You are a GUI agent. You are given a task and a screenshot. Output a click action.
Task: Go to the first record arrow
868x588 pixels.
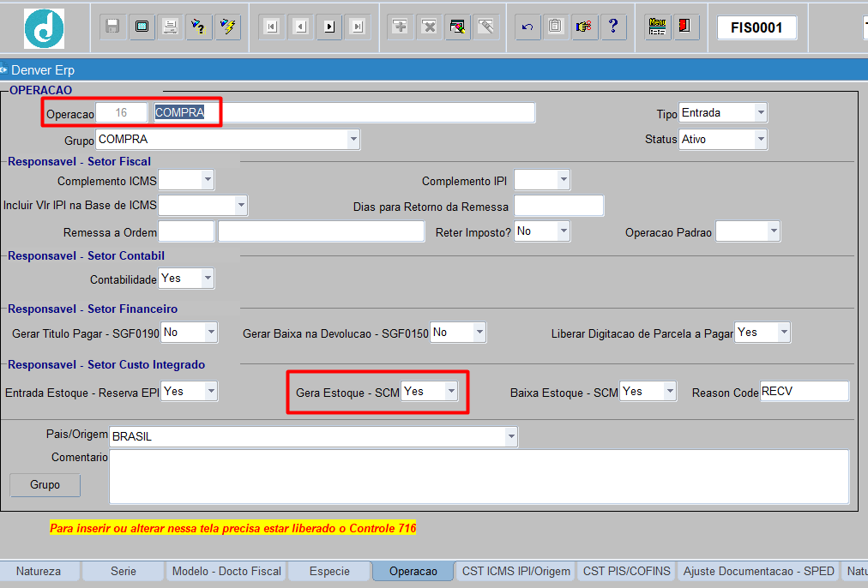(x=272, y=27)
